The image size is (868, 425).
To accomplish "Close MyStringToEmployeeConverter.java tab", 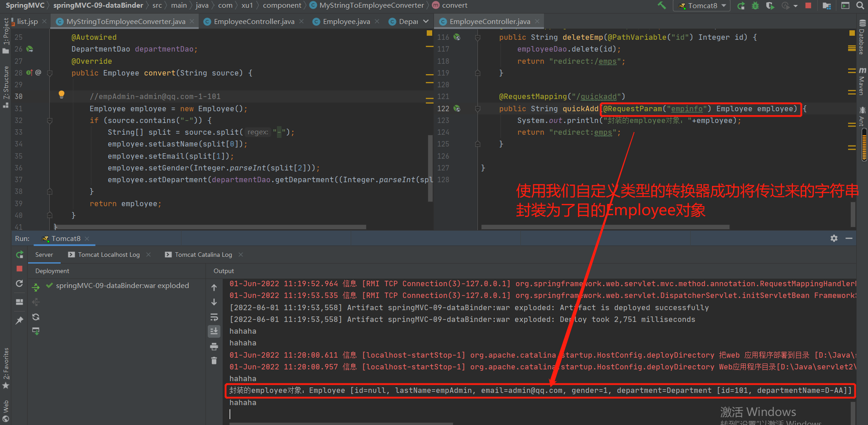I will pyautogui.click(x=192, y=21).
